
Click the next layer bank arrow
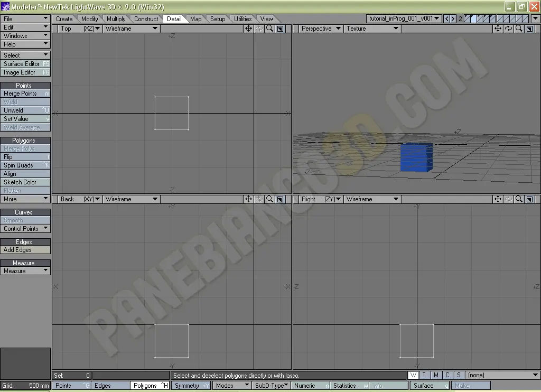453,18
